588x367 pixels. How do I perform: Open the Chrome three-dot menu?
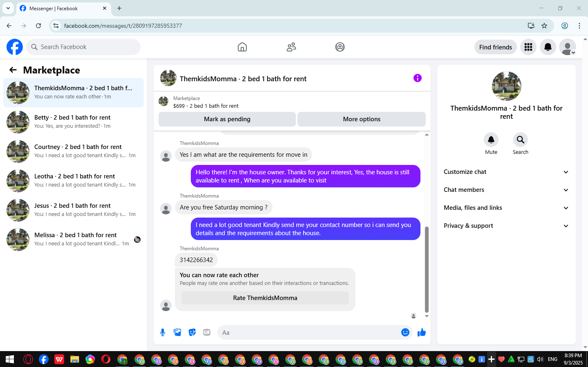point(579,26)
